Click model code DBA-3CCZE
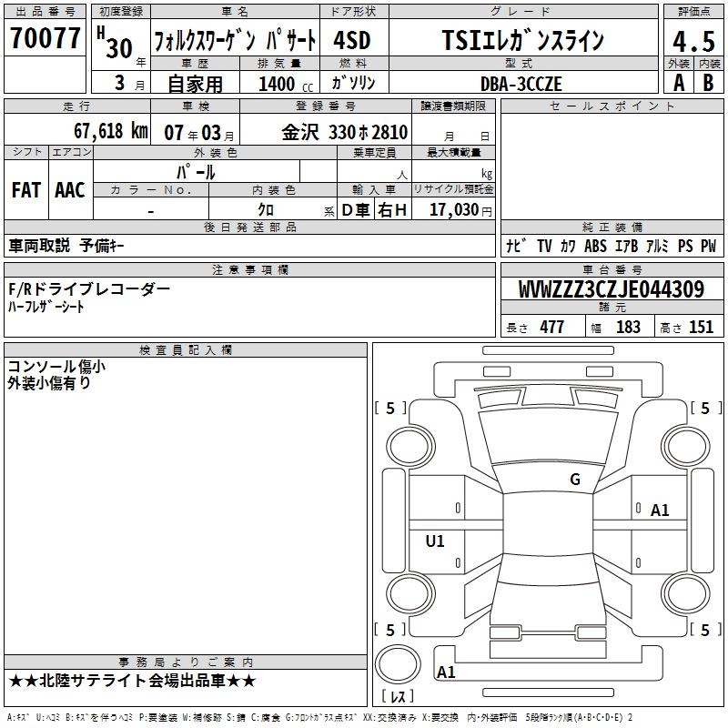The height and width of the screenshot is (728, 728). (x=521, y=84)
